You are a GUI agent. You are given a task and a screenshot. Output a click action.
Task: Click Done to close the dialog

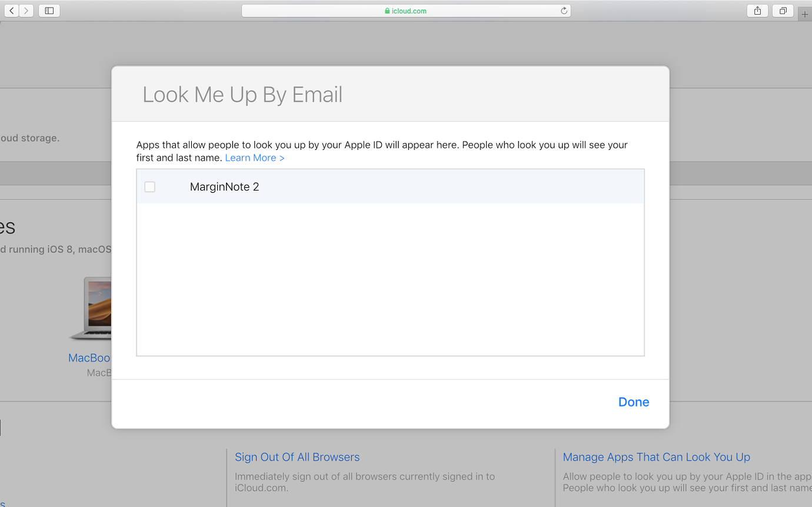(634, 402)
